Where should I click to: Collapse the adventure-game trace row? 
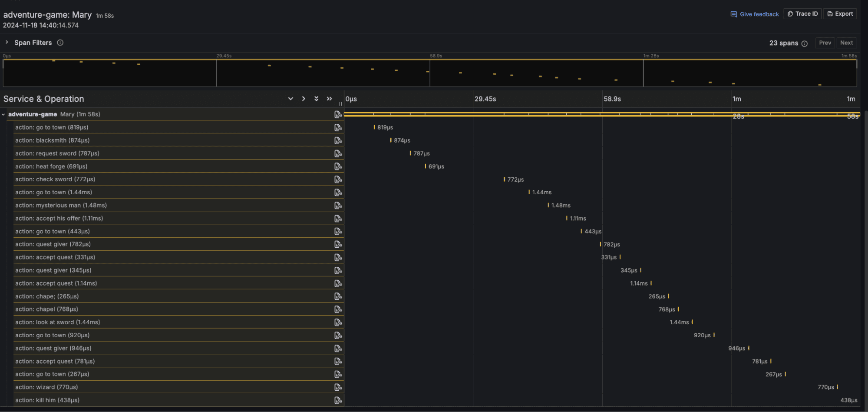[x=3, y=114]
